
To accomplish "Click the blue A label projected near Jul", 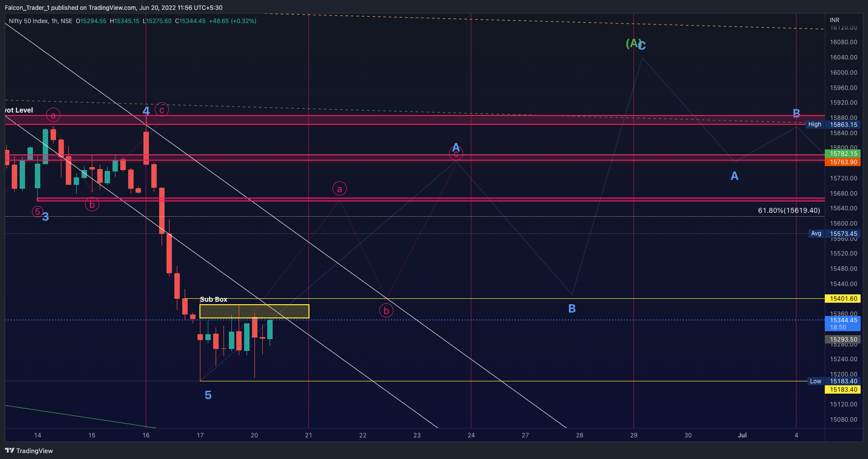I will (x=734, y=176).
